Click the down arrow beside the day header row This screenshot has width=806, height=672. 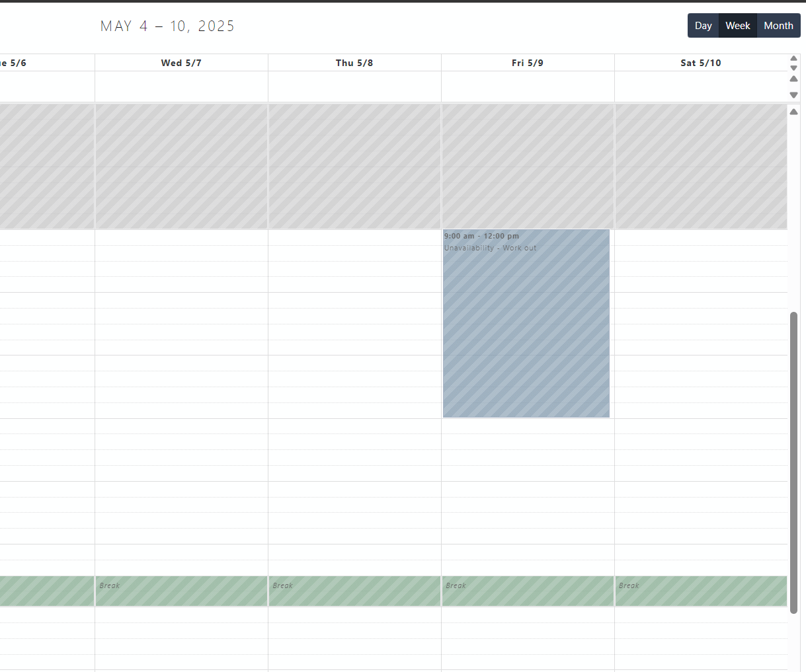click(x=793, y=68)
